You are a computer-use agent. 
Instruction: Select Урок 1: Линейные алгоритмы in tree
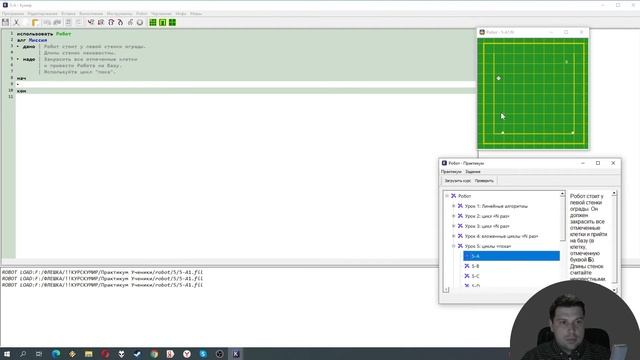pos(496,206)
